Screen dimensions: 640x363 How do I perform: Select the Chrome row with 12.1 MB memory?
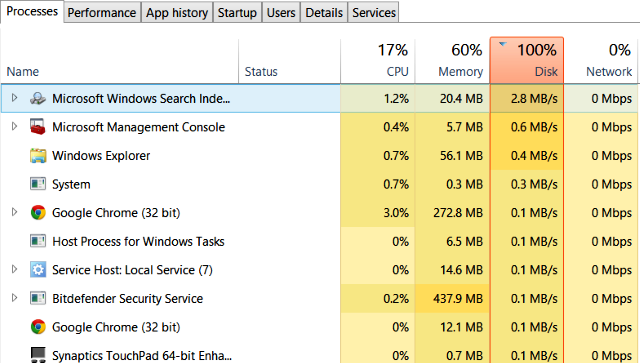(x=320, y=327)
